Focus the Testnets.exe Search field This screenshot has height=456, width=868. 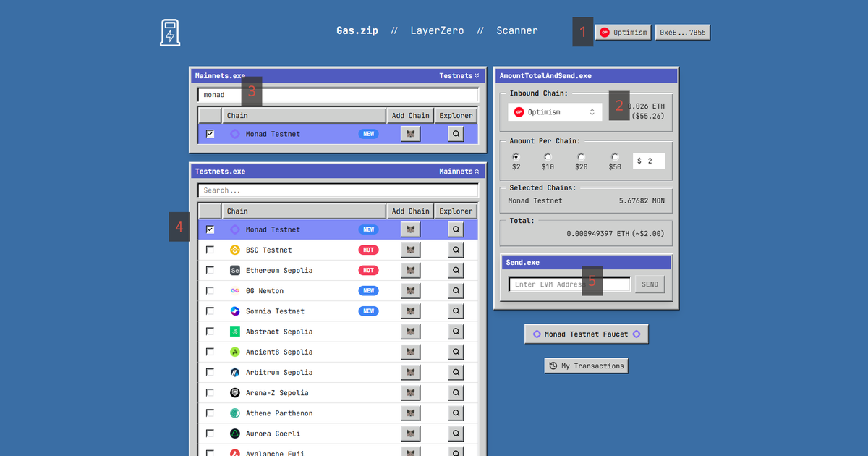point(338,190)
